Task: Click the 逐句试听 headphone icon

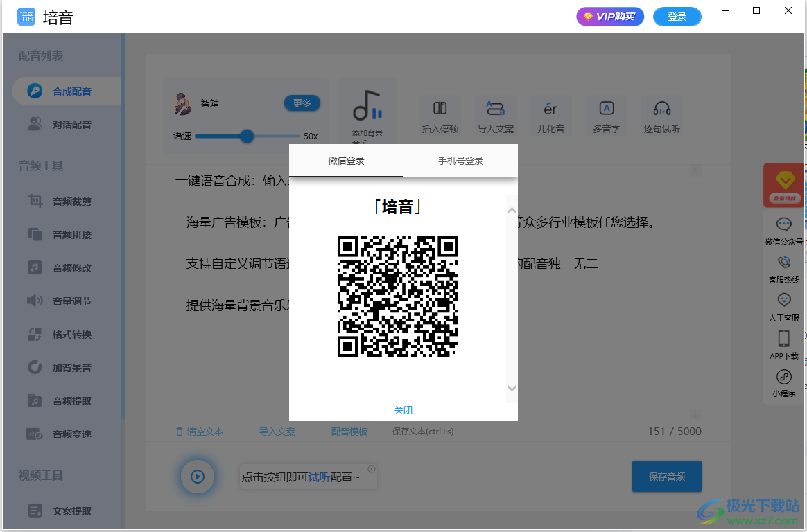Action: pyautogui.click(x=662, y=108)
